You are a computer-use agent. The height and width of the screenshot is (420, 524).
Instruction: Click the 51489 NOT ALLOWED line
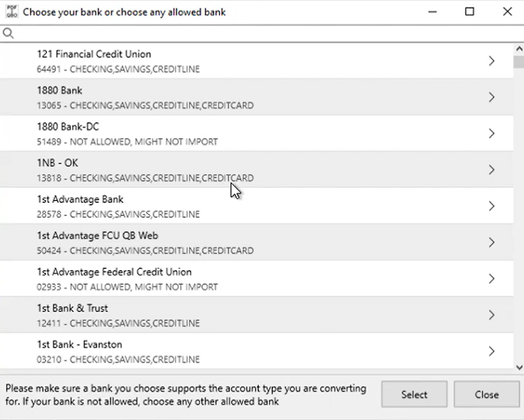coord(128,142)
